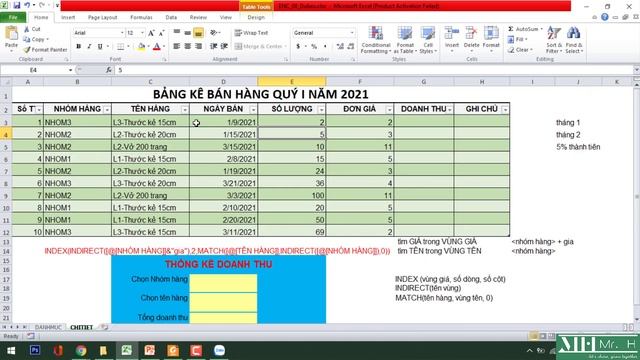Viewport: 640px width, 360px height.
Task: Click the yellow Chọn Nhóm hàng cell
Action: click(x=223, y=283)
